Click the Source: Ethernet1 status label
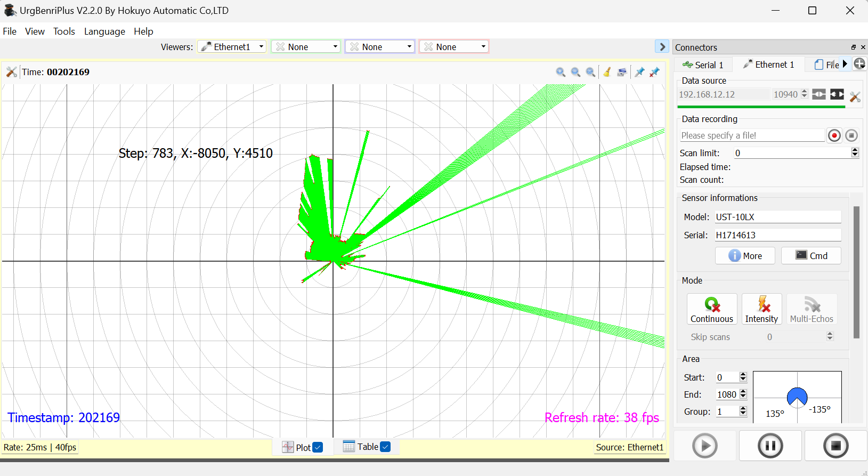 pos(630,447)
